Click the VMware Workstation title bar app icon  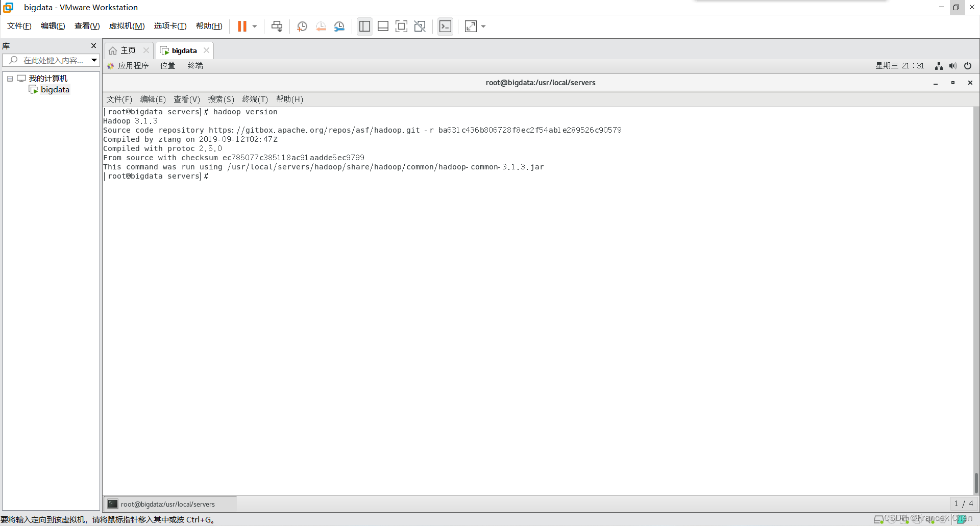(x=8, y=7)
